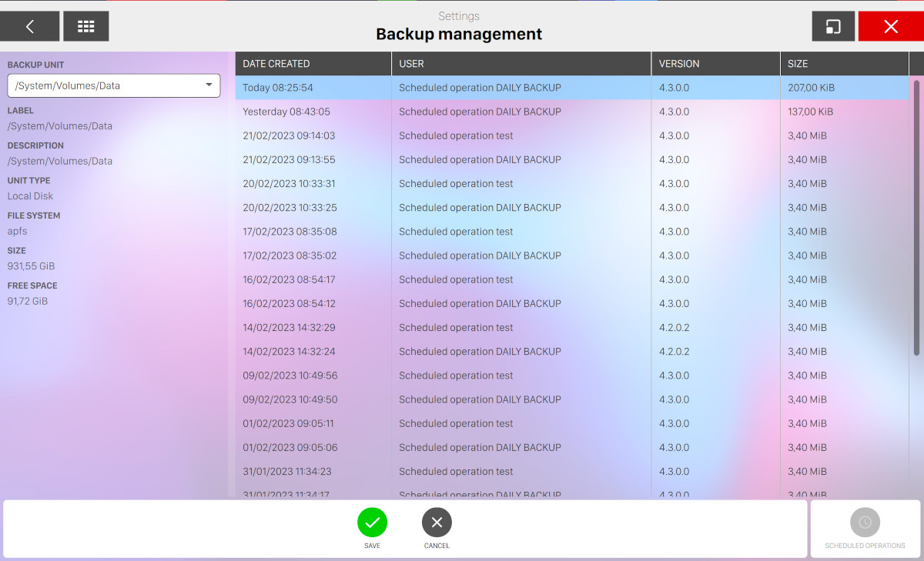
Task: Open Scheduled Operations clock icon
Action: coord(865,523)
